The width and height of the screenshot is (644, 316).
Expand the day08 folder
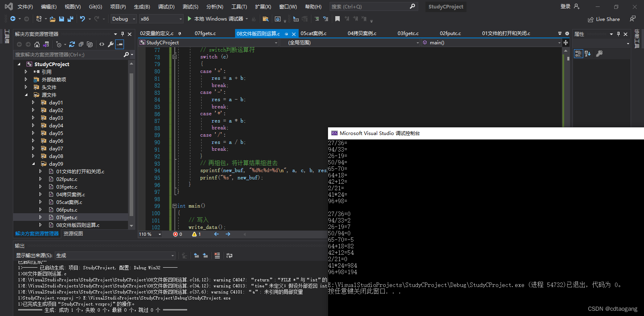(33, 156)
